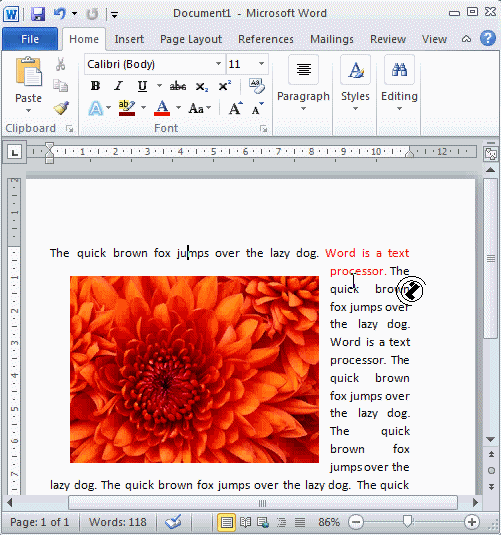Toggle Strikethrough formatting
This screenshot has height=535, width=501.
click(x=178, y=86)
